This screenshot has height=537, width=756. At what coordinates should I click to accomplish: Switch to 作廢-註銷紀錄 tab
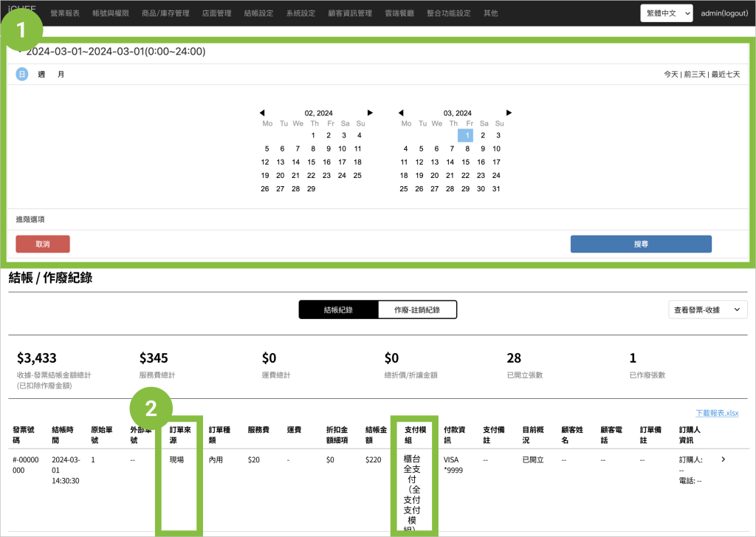click(x=417, y=310)
